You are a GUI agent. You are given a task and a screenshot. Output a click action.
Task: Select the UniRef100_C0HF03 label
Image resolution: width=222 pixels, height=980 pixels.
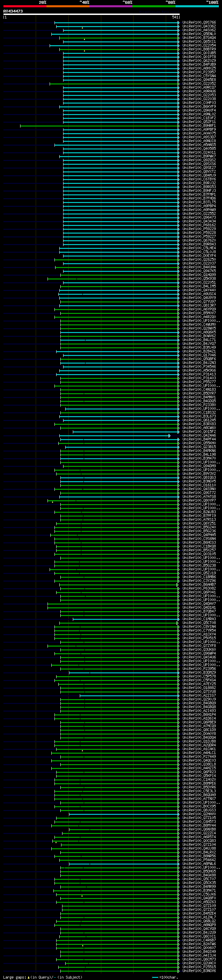(199, 103)
